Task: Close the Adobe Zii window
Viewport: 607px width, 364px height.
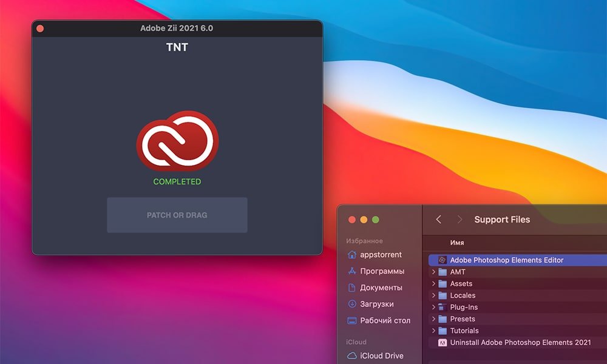Action: point(40,29)
